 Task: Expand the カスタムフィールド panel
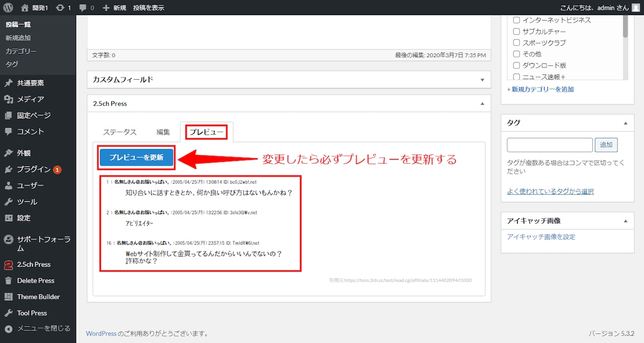point(482,80)
